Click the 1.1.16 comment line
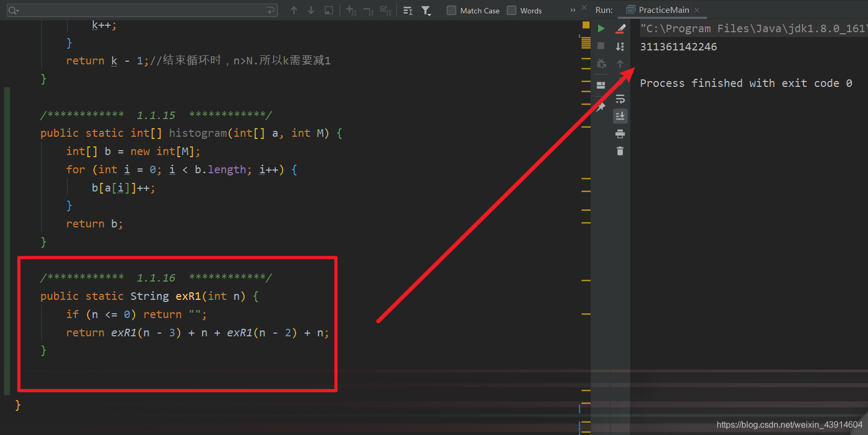The width and height of the screenshot is (868, 435). pos(156,278)
